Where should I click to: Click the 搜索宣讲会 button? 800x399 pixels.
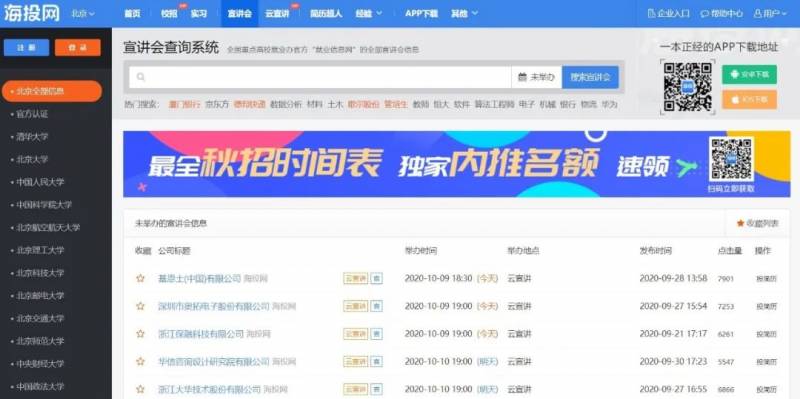click(590, 77)
